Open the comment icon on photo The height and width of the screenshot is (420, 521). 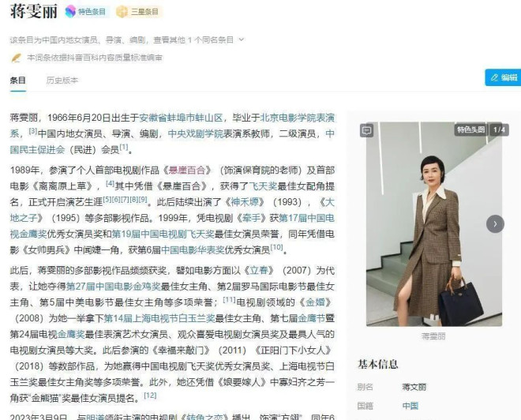tap(366, 130)
